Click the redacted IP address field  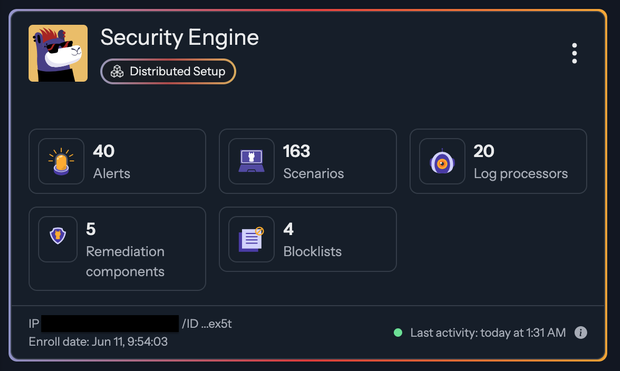pyautogui.click(x=110, y=324)
